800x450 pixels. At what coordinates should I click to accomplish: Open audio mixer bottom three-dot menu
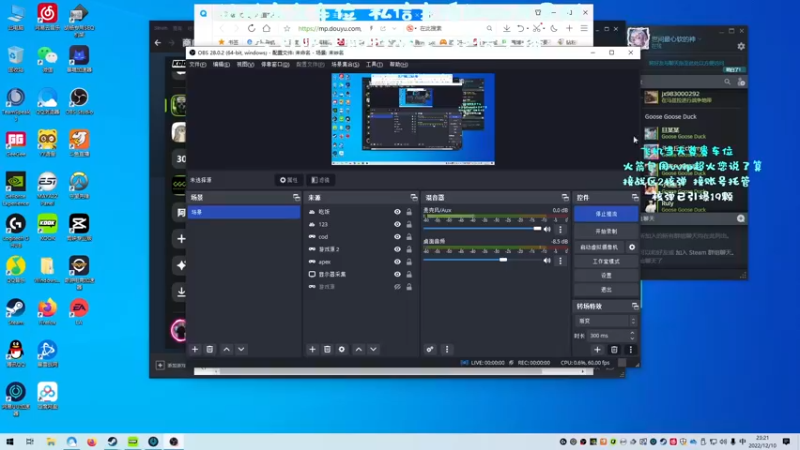click(x=447, y=349)
